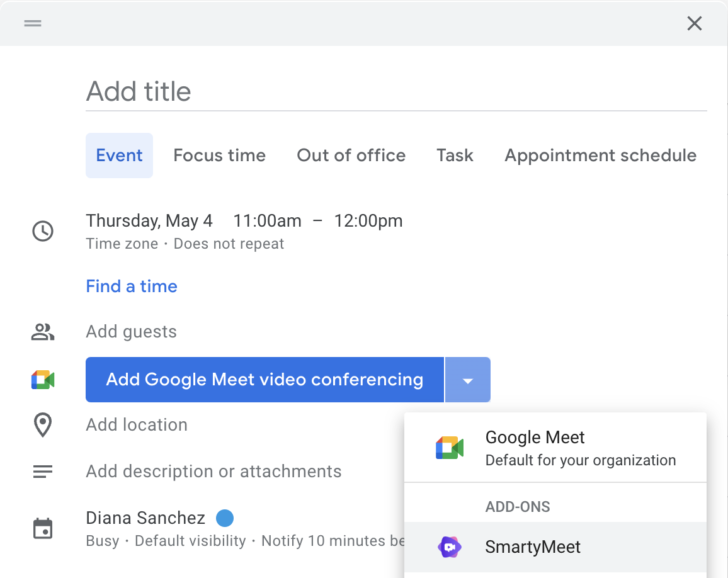Click the purple SmartyMeet icon
This screenshot has height=578, width=728.
pyautogui.click(x=450, y=547)
